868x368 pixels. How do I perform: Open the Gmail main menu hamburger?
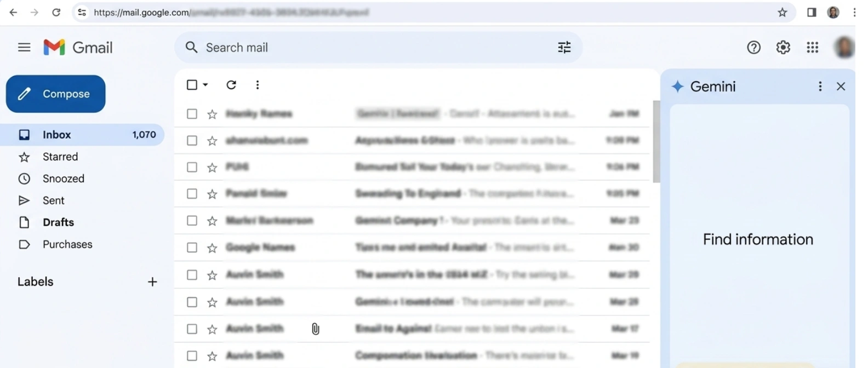pyautogui.click(x=24, y=48)
